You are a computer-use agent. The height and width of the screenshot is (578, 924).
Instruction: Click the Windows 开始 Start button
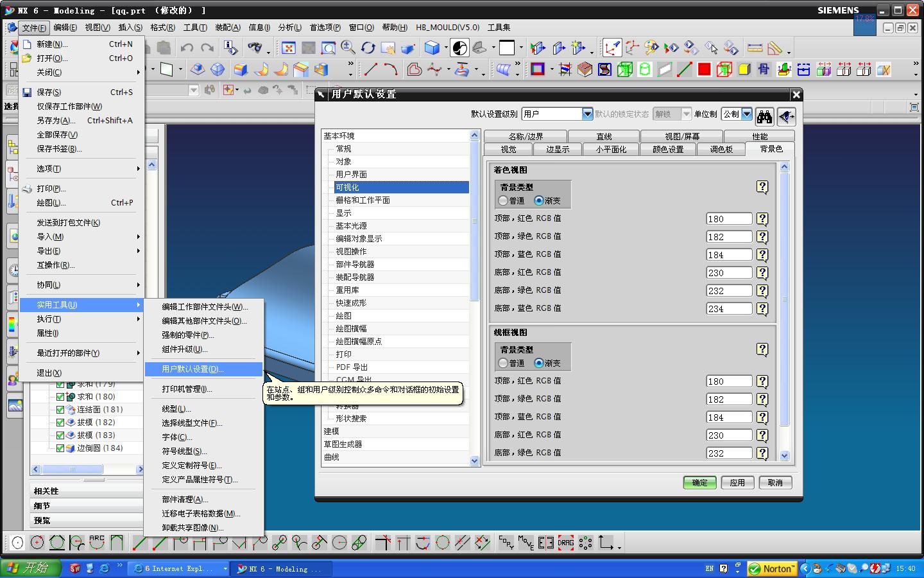click(30, 568)
